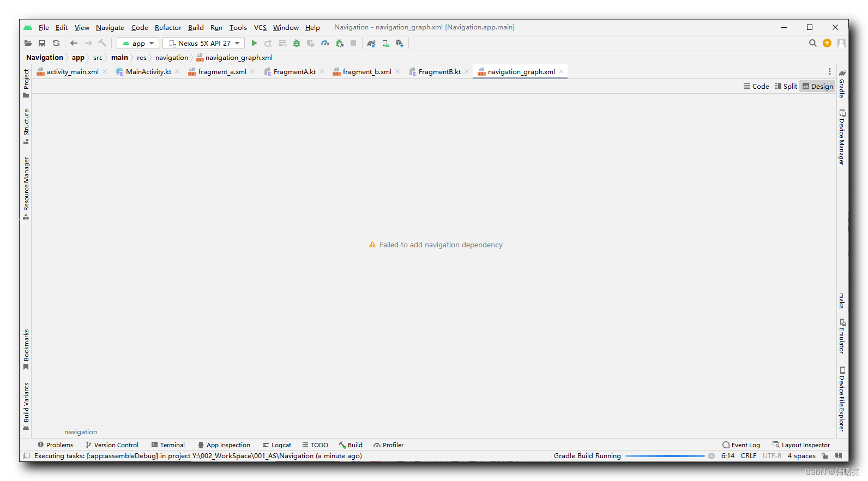
Task: Save all files with the floppy disk icon
Action: tap(42, 43)
